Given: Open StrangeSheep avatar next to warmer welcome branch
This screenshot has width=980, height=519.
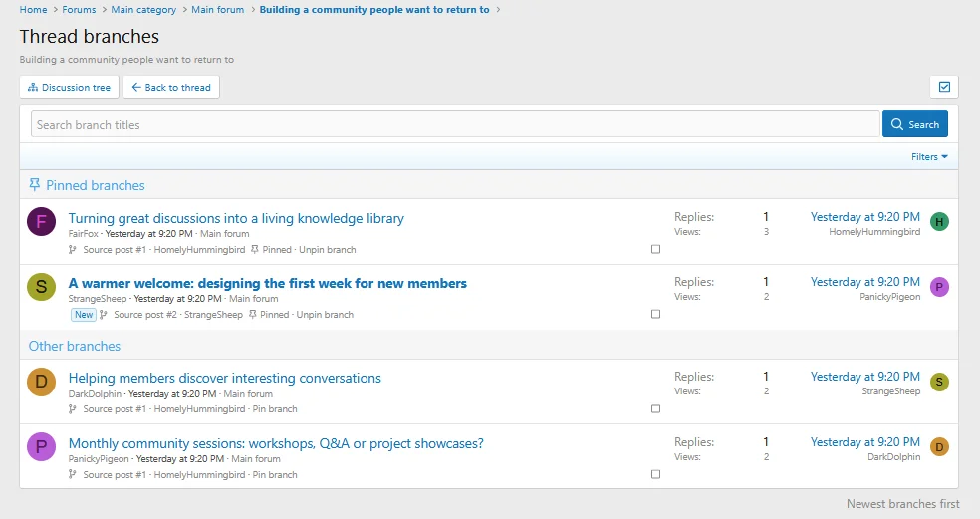Looking at the screenshot, I should tap(41, 287).
